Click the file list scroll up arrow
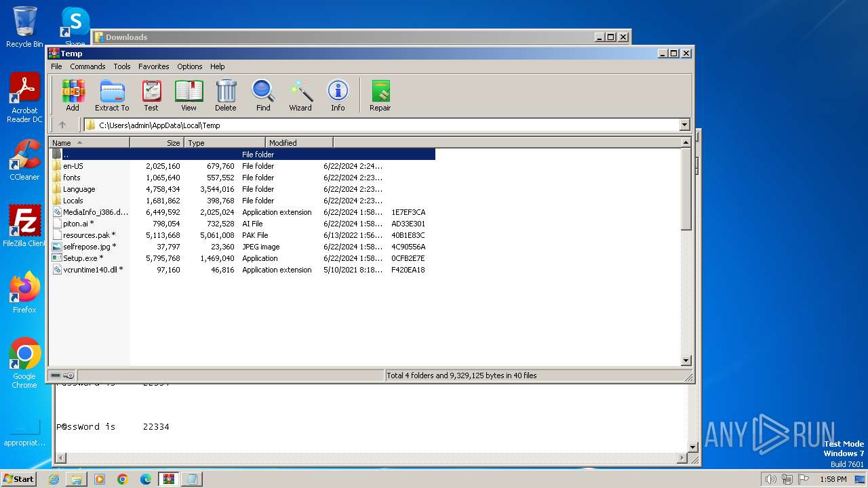 (686, 142)
